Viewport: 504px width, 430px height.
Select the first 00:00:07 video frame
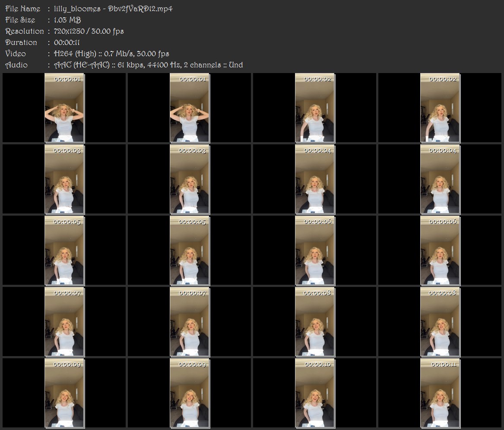click(x=64, y=322)
